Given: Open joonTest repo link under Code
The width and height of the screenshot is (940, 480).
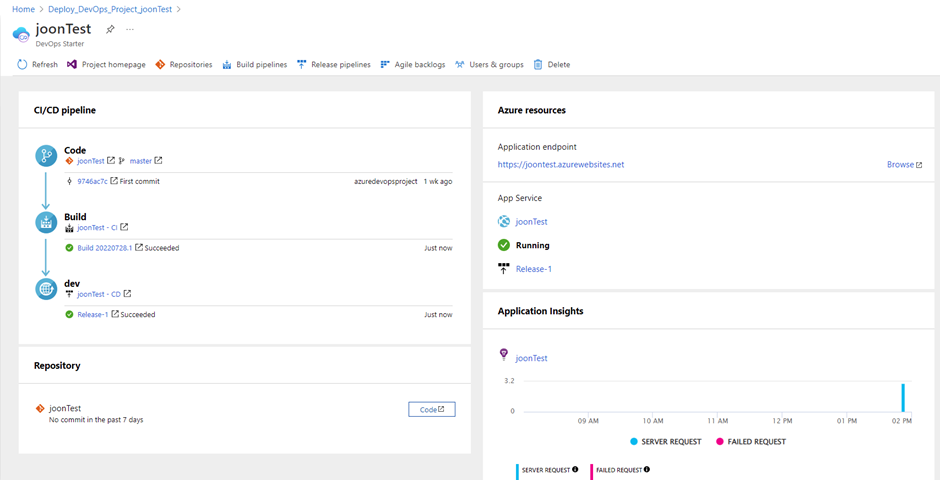Looking at the screenshot, I should (91, 161).
